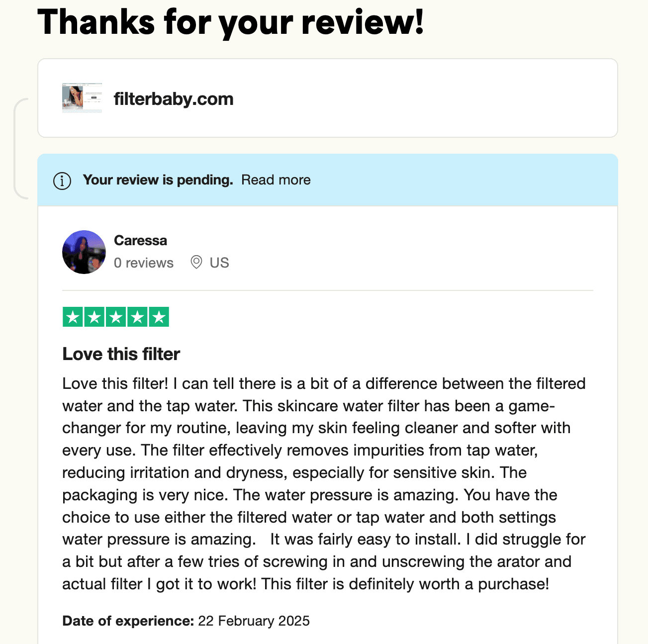Click the middle star of the rating
The height and width of the screenshot is (644, 648).
coord(115,316)
